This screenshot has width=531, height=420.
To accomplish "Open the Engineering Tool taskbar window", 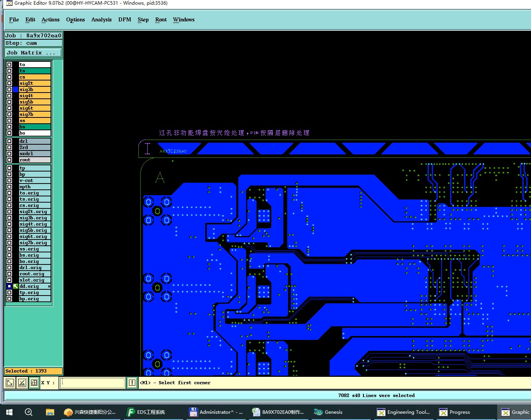I will tap(404, 412).
